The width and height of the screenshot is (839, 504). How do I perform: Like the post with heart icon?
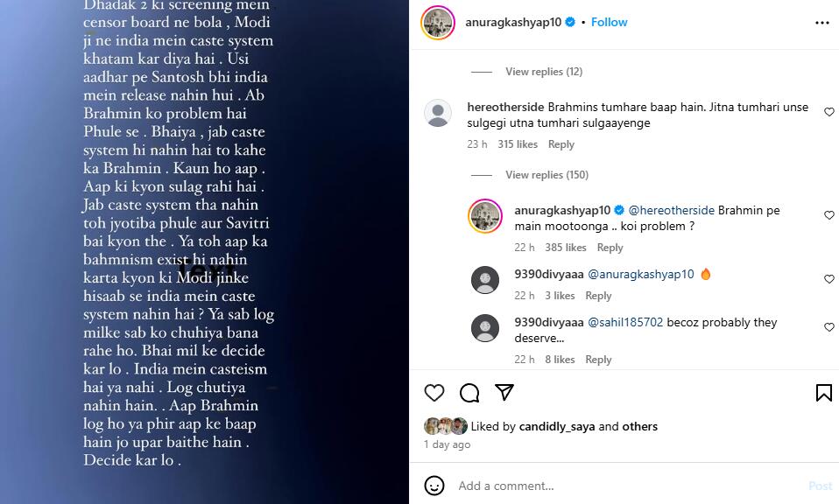(x=434, y=393)
